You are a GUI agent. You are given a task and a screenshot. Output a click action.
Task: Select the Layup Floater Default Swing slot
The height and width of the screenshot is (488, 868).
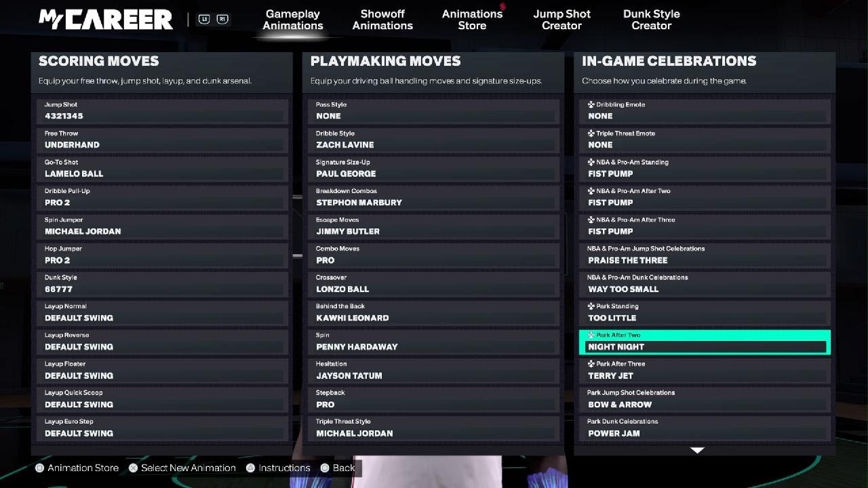[x=163, y=371]
